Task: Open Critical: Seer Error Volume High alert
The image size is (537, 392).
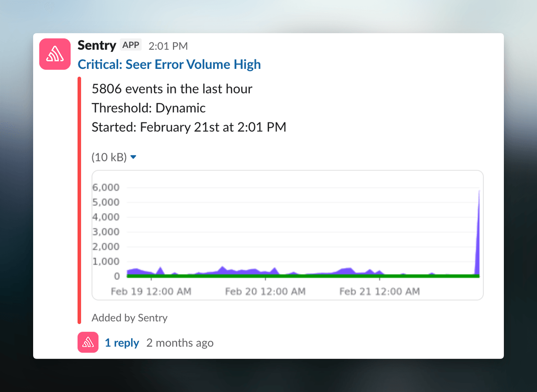Action: tap(169, 64)
